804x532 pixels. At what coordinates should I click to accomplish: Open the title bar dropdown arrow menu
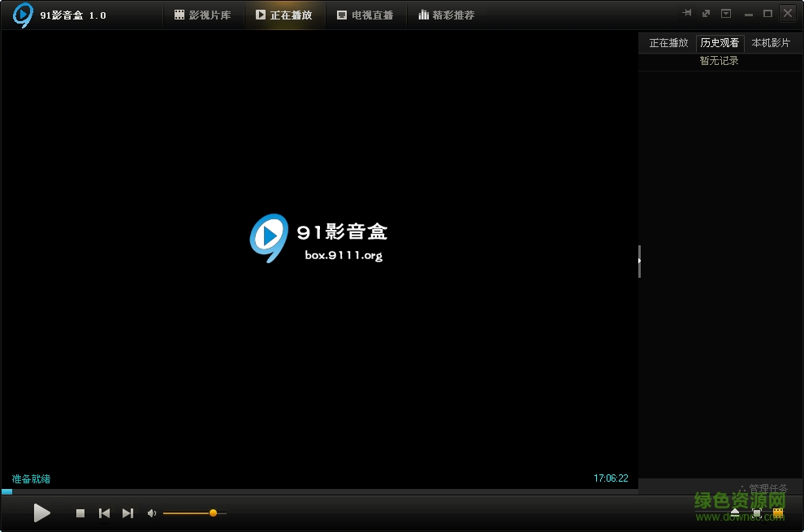coord(725,14)
